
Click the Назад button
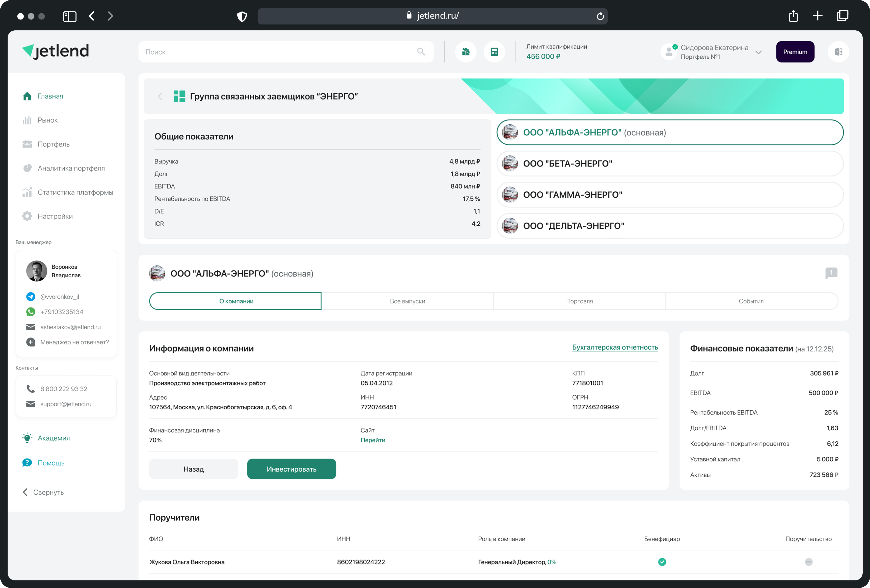tap(194, 469)
